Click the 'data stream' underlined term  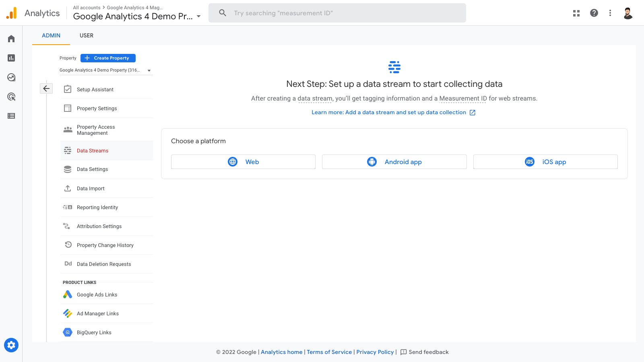coord(315,99)
